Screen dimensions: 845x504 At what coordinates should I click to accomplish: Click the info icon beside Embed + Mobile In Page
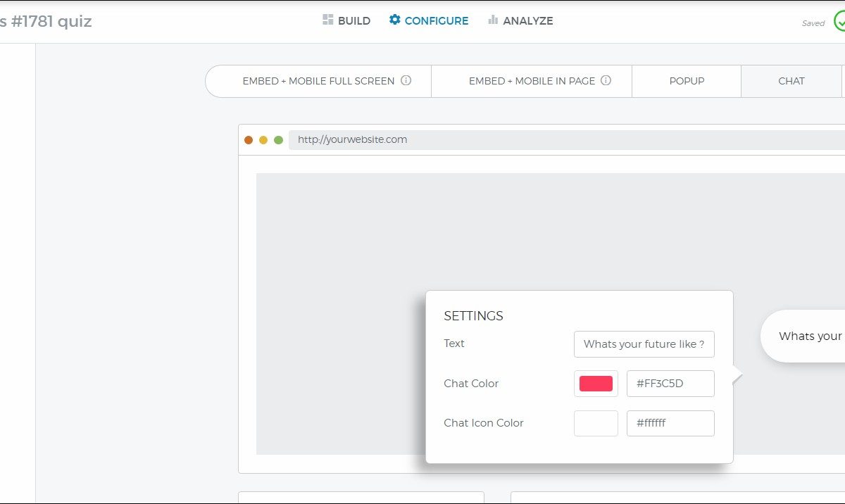(x=606, y=80)
